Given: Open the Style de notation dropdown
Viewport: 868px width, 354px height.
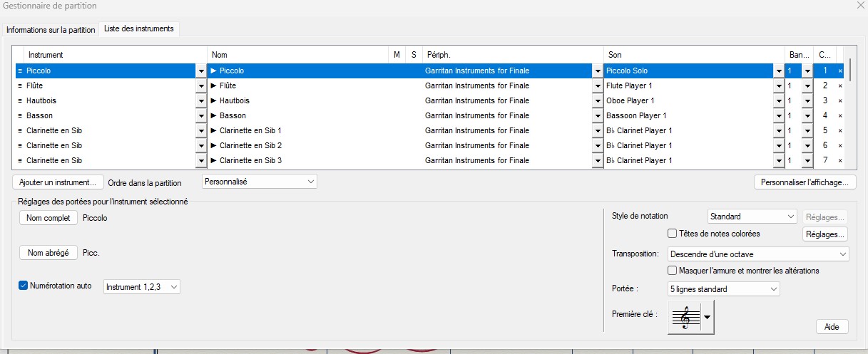Looking at the screenshot, I should pos(752,217).
